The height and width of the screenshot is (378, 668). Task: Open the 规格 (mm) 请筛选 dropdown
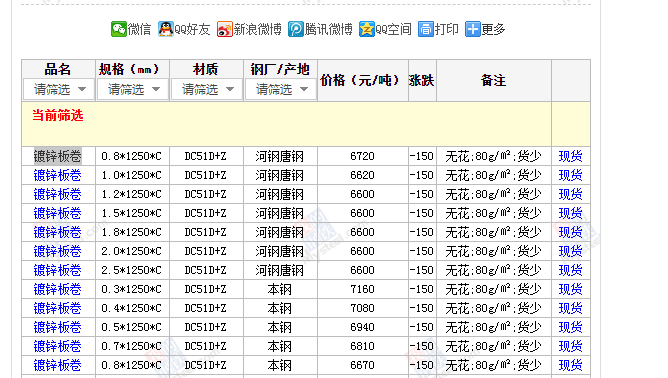tap(132, 89)
